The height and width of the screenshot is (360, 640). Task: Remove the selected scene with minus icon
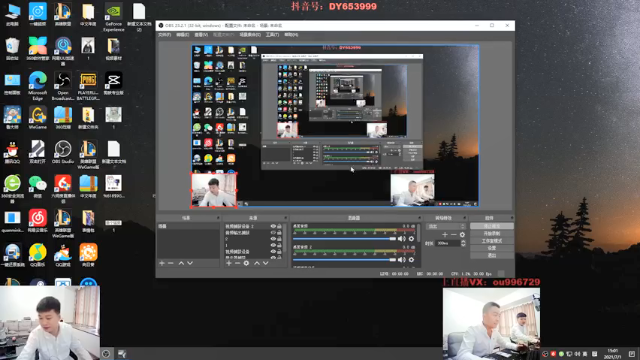[171, 263]
